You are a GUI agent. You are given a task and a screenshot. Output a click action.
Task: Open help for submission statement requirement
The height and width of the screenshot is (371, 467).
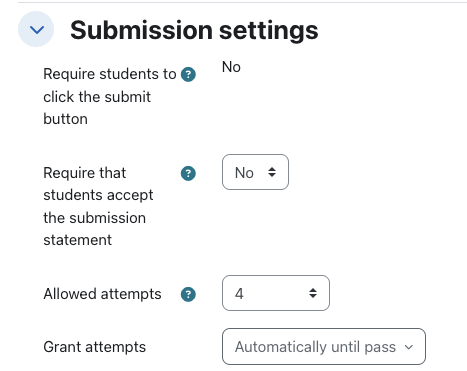pyautogui.click(x=188, y=173)
